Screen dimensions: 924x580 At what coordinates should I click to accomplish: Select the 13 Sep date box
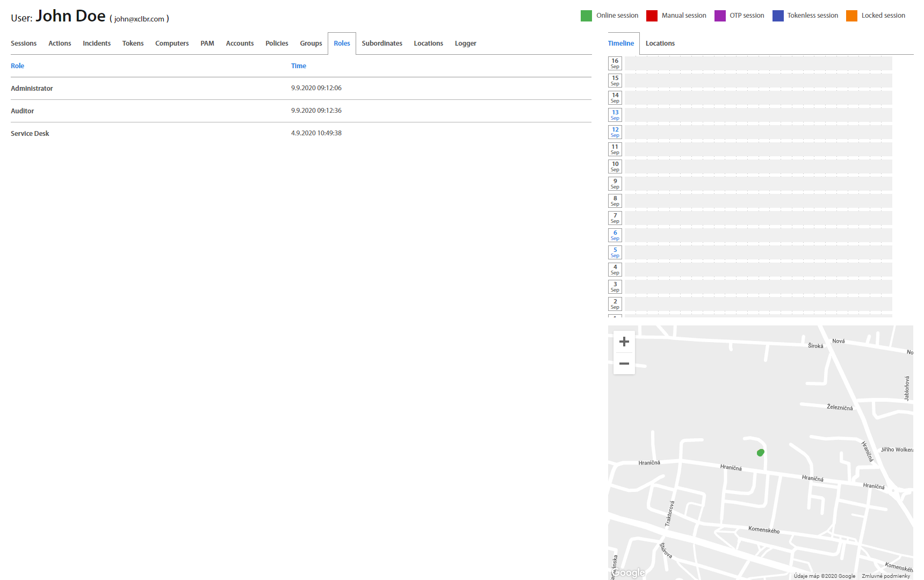(615, 115)
